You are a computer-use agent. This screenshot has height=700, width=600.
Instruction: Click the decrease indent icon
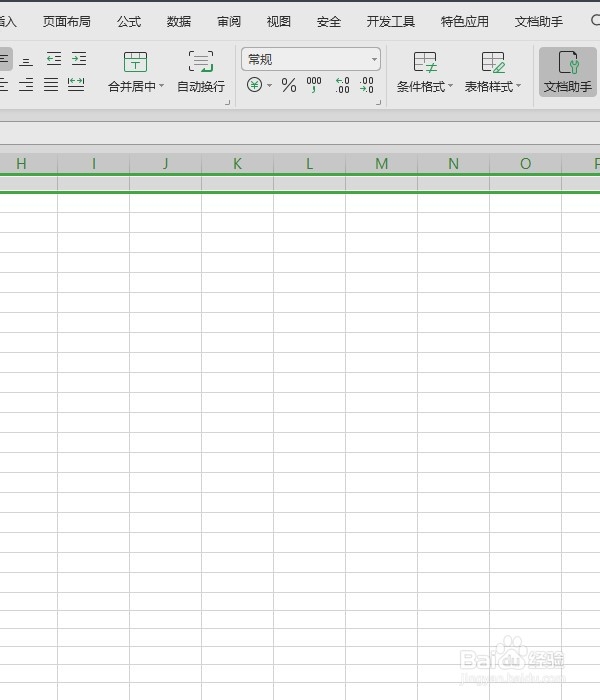(x=54, y=59)
